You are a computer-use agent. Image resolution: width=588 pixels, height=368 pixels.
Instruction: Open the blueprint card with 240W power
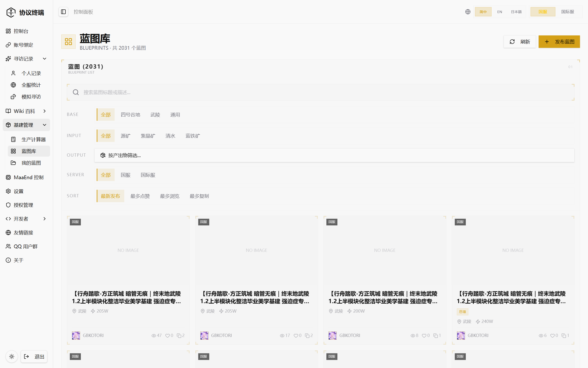[513, 280]
